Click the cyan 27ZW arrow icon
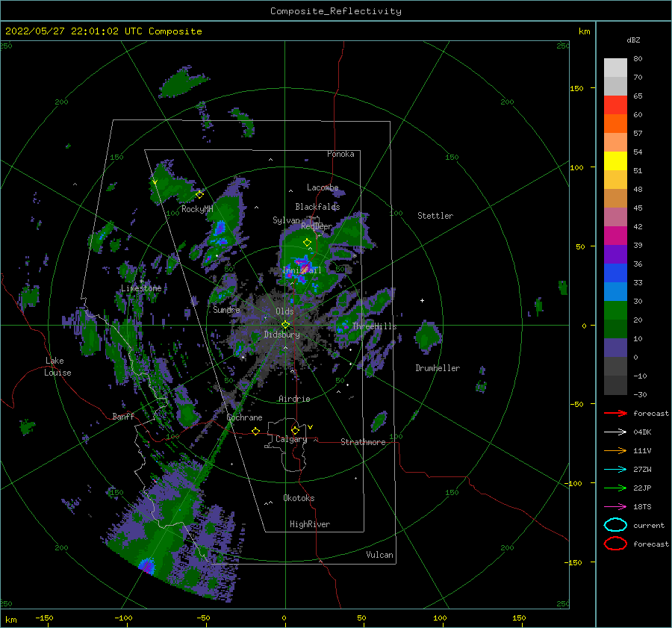The height and width of the screenshot is (628, 672). [x=615, y=470]
